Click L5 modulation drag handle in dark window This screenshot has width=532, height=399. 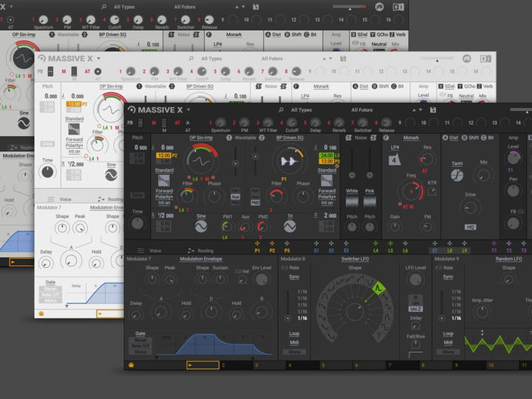tap(390, 243)
